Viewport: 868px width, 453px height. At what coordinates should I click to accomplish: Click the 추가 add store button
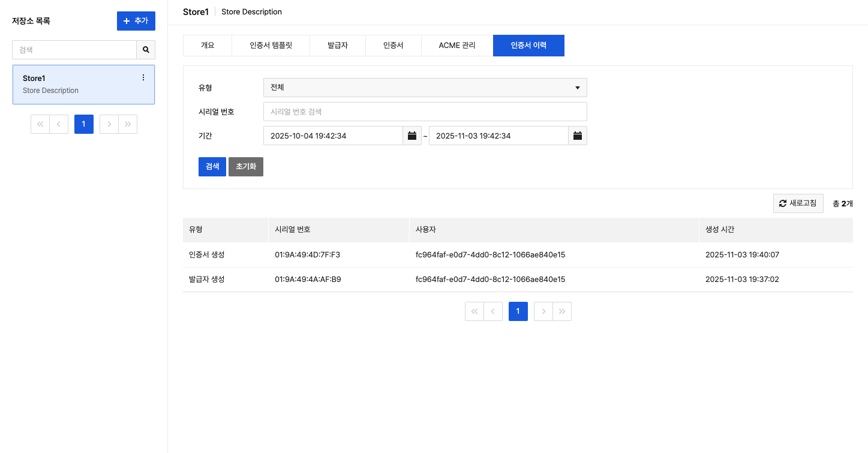(136, 21)
